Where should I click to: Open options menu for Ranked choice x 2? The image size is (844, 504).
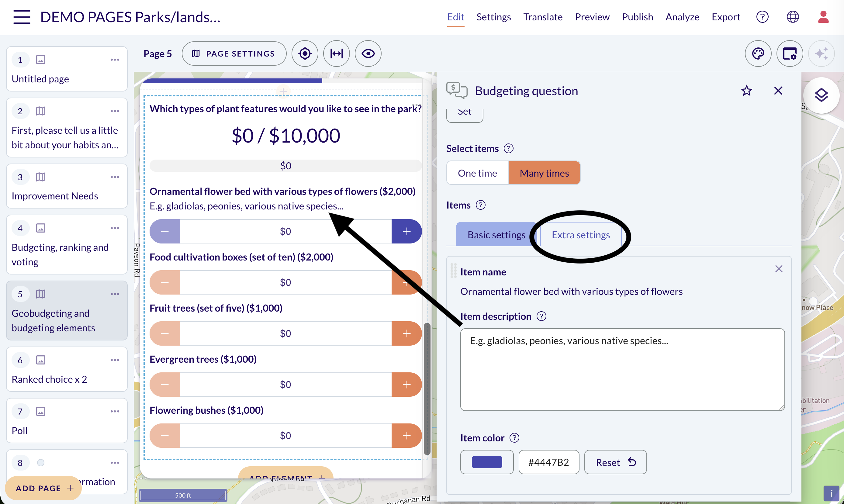tap(115, 360)
